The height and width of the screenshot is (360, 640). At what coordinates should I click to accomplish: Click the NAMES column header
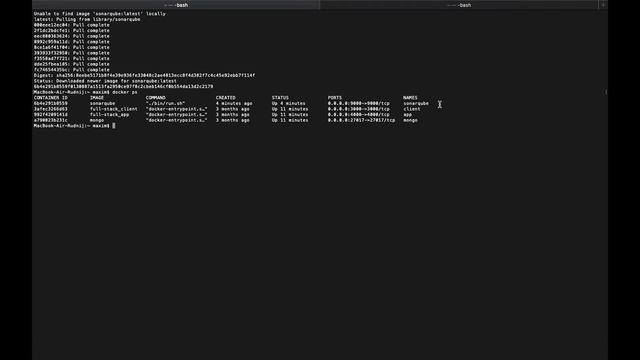(x=410, y=98)
